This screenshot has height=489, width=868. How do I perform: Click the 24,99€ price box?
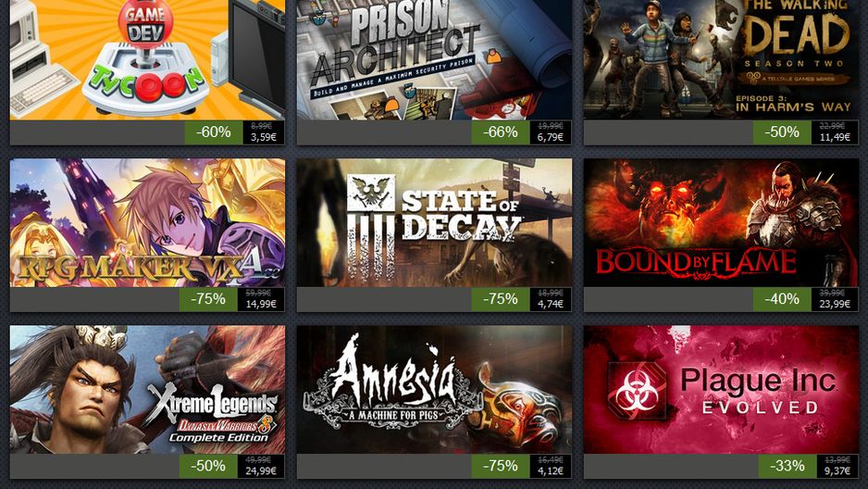coord(261,466)
